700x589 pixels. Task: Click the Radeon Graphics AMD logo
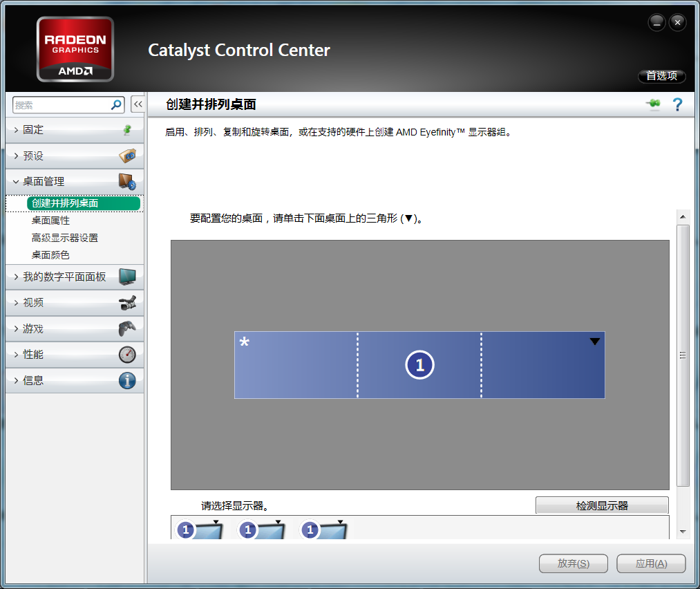coord(75,49)
